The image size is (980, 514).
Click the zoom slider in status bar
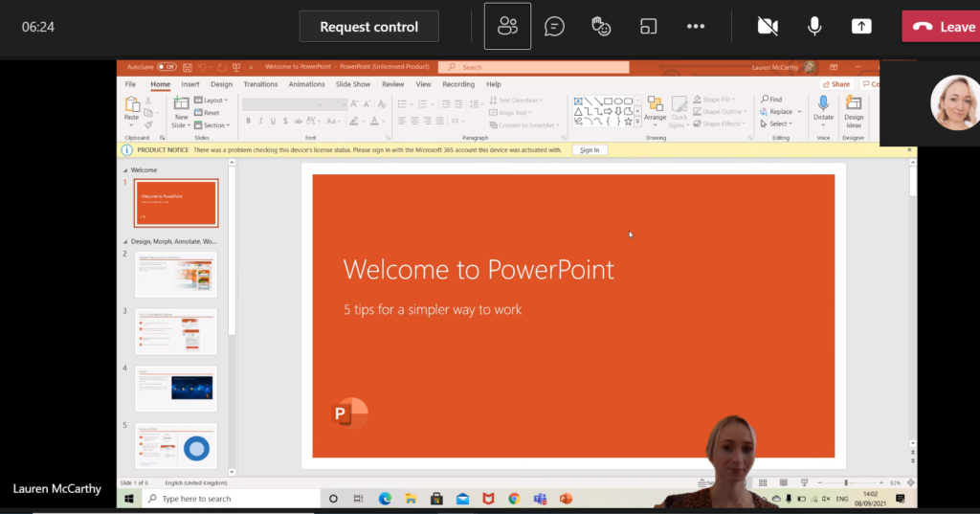(846, 482)
